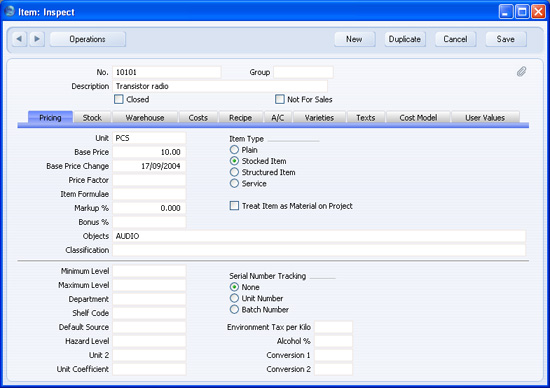The width and height of the screenshot is (550, 388).
Task: Save the item record
Action: (x=506, y=39)
